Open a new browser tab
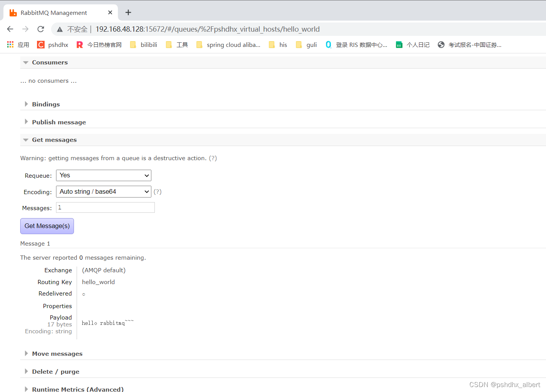This screenshot has height=392, width=546. 128,13
